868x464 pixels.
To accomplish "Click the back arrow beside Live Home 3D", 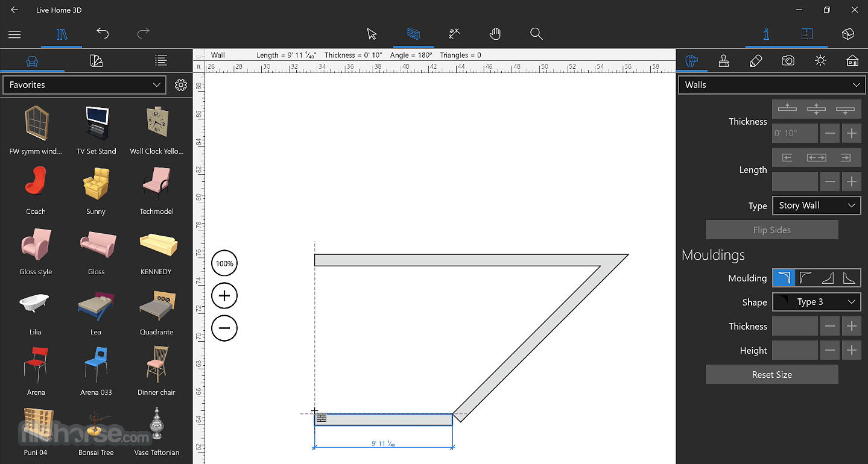I will click(x=14, y=10).
